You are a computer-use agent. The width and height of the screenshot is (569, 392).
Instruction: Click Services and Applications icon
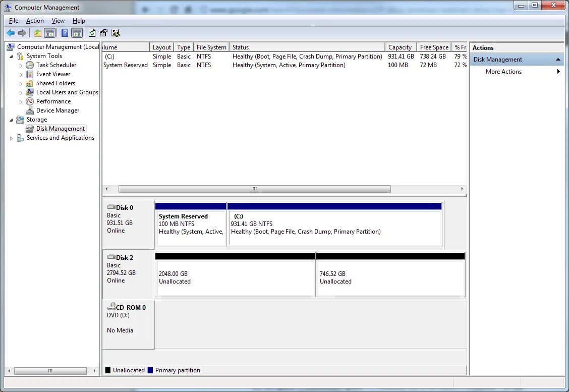click(20, 138)
